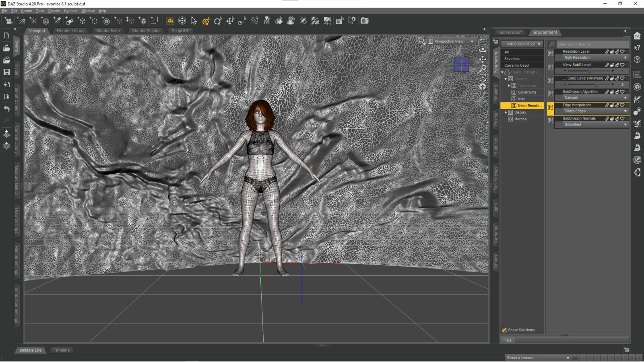The image size is (644, 362).
Task: Switch to the Aux Viewport tab
Action: tap(510, 33)
